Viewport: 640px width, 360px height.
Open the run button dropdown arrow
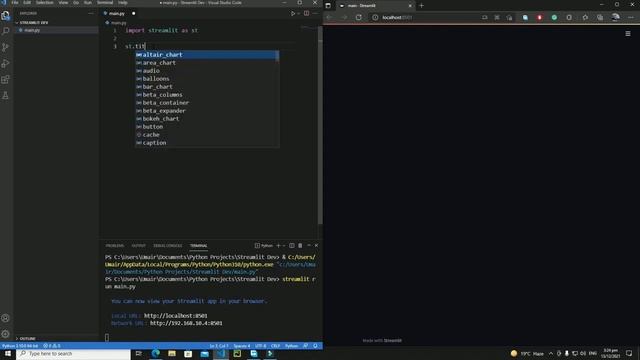(x=298, y=13)
